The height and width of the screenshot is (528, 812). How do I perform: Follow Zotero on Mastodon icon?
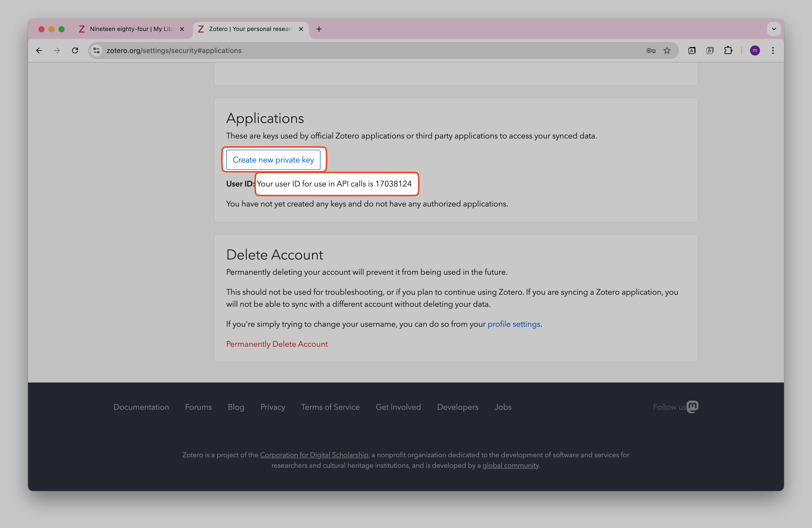[x=692, y=406]
